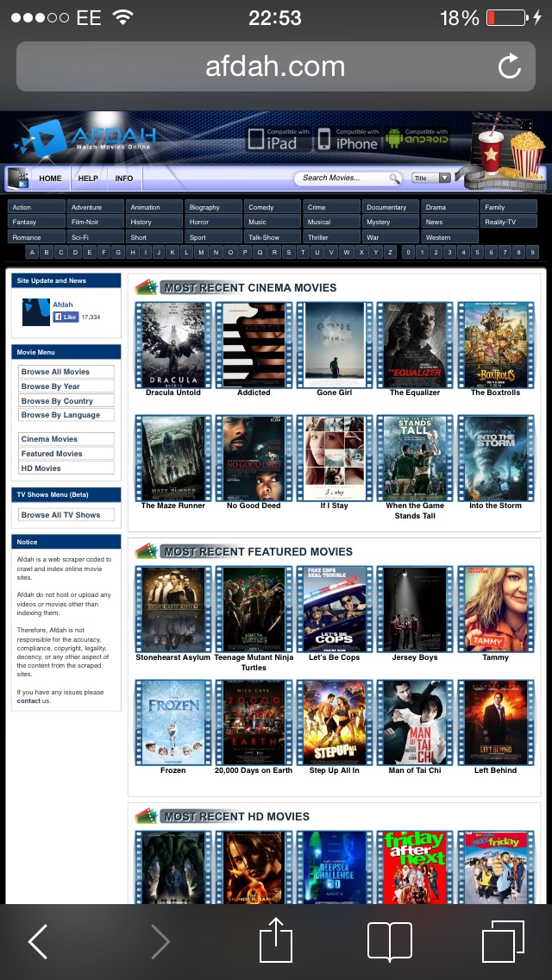Viewport: 552px width, 980px height.
Task: Click the When the Game Stands Tall title
Action: click(x=415, y=511)
